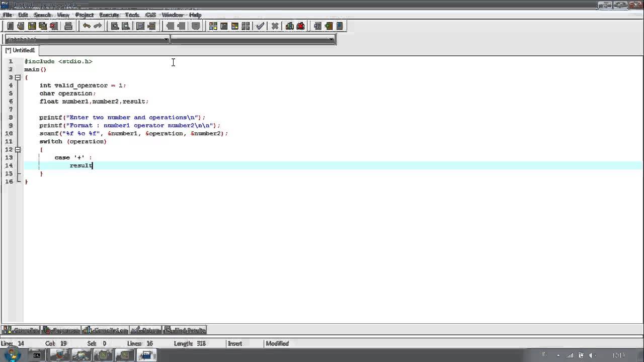The width and height of the screenshot is (644, 362).
Task: Click the Profile Analysis chart icon
Action: tap(290, 26)
